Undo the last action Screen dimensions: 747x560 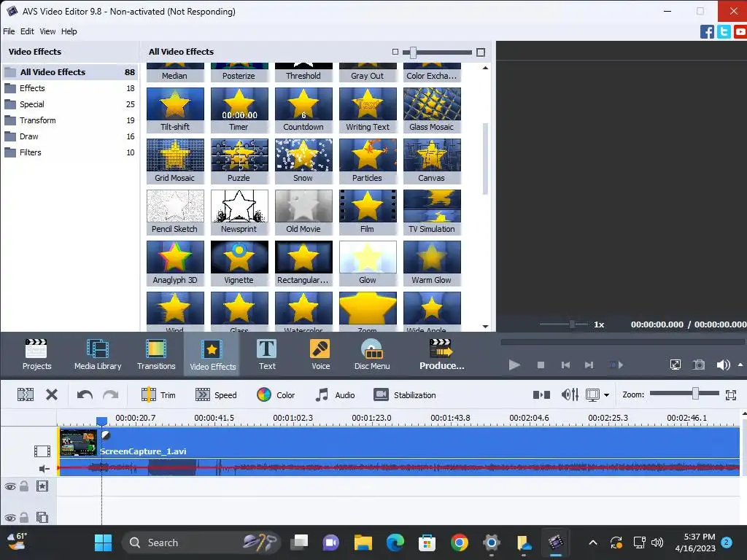[x=85, y=394]
